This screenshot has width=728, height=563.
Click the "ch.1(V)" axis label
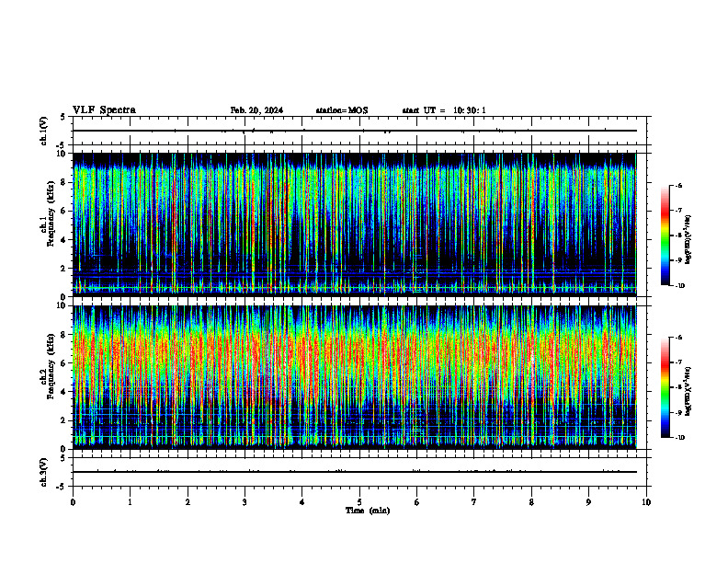tap(44, 131)
